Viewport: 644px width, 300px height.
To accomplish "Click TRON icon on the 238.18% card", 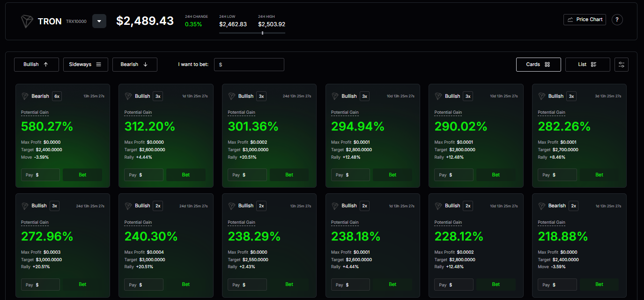I will (335, 206).
